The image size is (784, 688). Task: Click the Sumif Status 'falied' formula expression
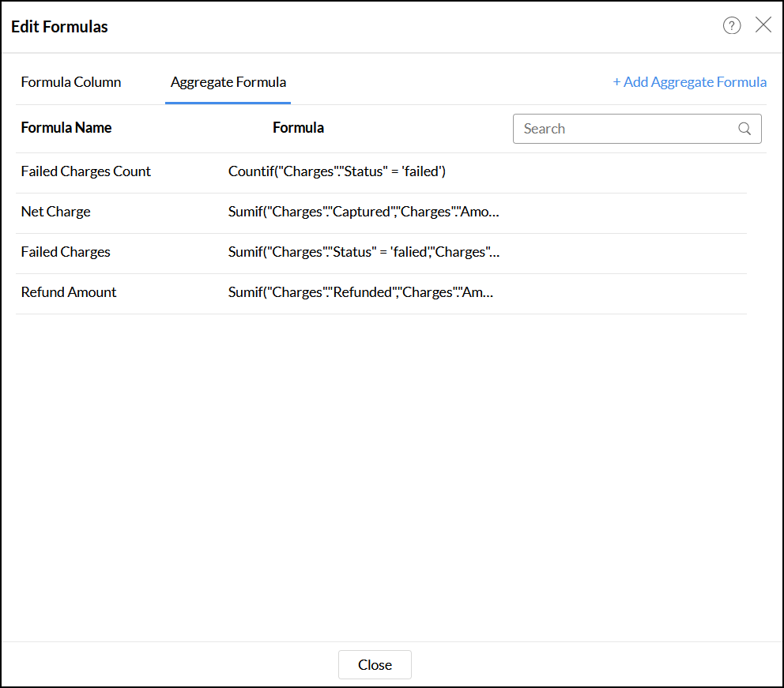click(364, 252)
